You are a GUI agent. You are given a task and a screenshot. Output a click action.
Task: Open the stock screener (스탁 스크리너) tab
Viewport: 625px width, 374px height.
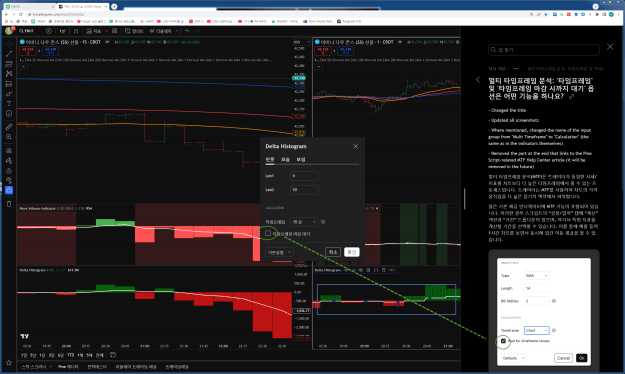pyautogui.click(x=34, y=366)
